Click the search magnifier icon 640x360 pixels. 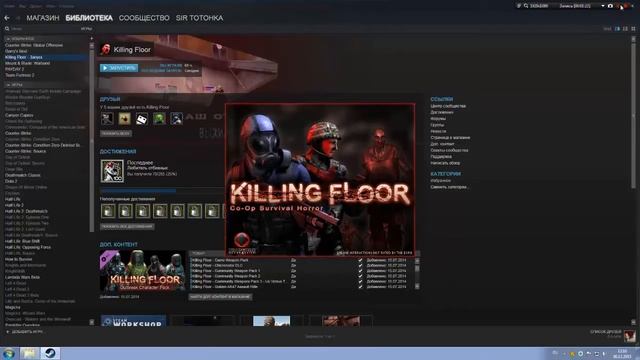coord(7,29)
